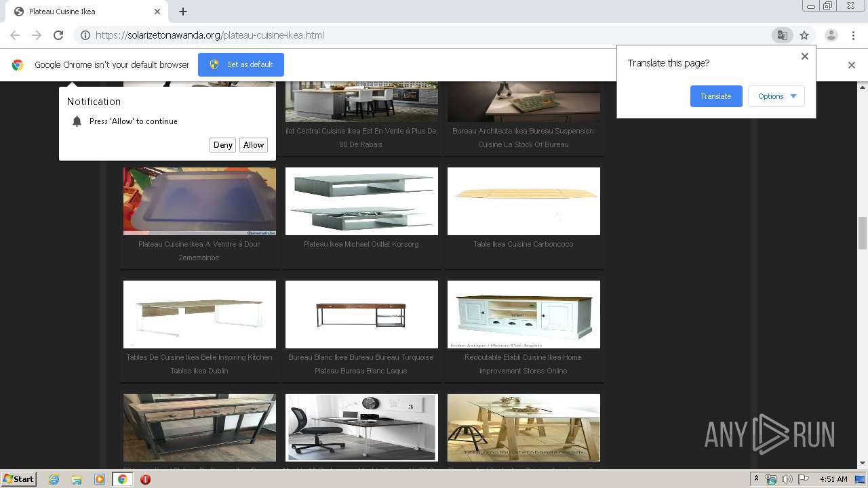Open File Explorer from taskbar
This screenshot has width=868, height=488.
77,479
